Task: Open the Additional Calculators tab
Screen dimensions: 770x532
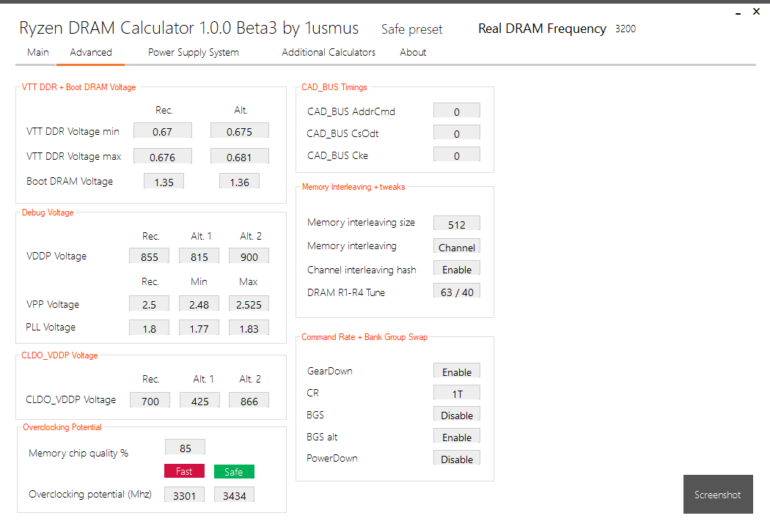Action: coord(329,53)
